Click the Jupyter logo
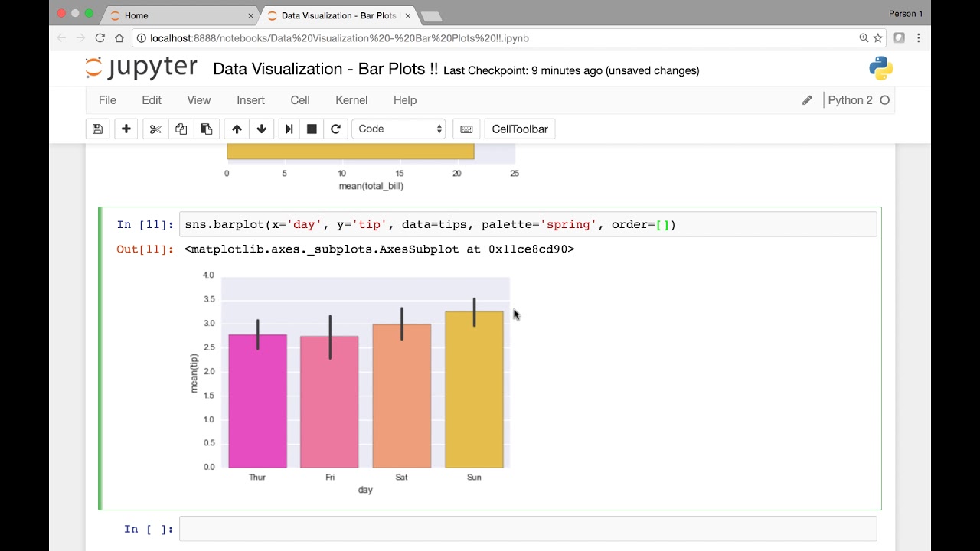The height and width of the screenshot is (551, 980). click(x=142, y=68)
